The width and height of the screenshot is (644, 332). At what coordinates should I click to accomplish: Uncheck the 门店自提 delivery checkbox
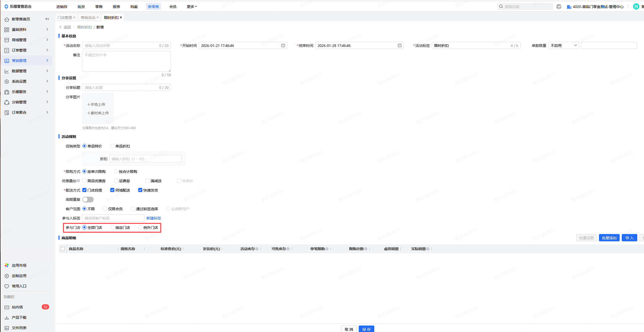(x=84, y=190)
